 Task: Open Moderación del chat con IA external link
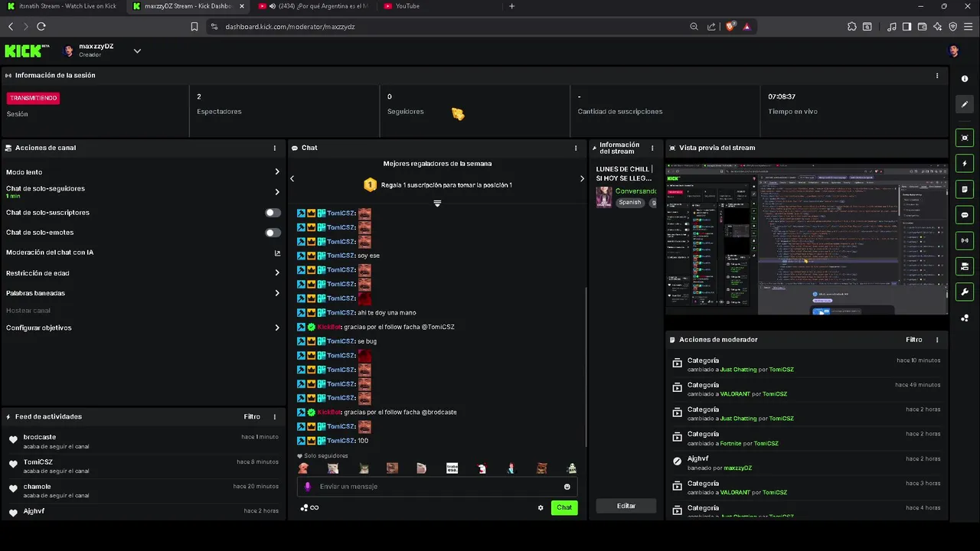pyautogui.click(x=277, y=253)
